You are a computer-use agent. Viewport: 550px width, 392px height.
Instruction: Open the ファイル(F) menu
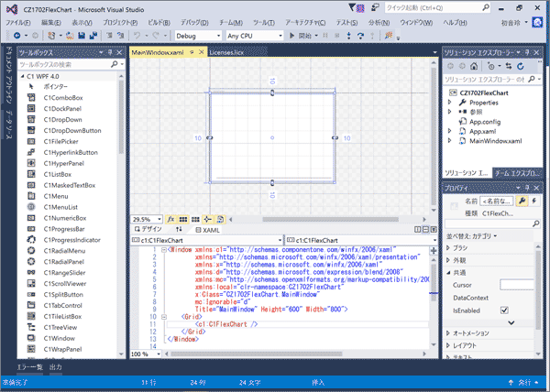[18, 22]
